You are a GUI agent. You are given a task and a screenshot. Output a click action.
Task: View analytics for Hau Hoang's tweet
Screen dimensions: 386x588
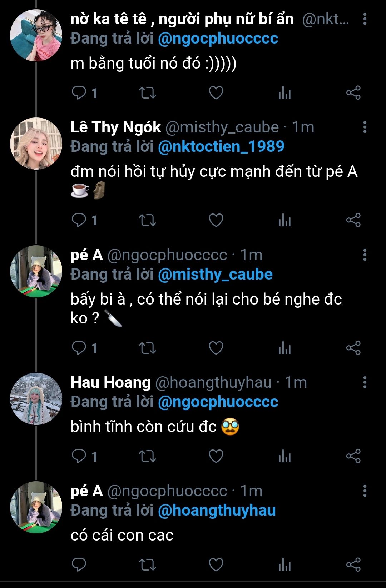coord(284,456)
